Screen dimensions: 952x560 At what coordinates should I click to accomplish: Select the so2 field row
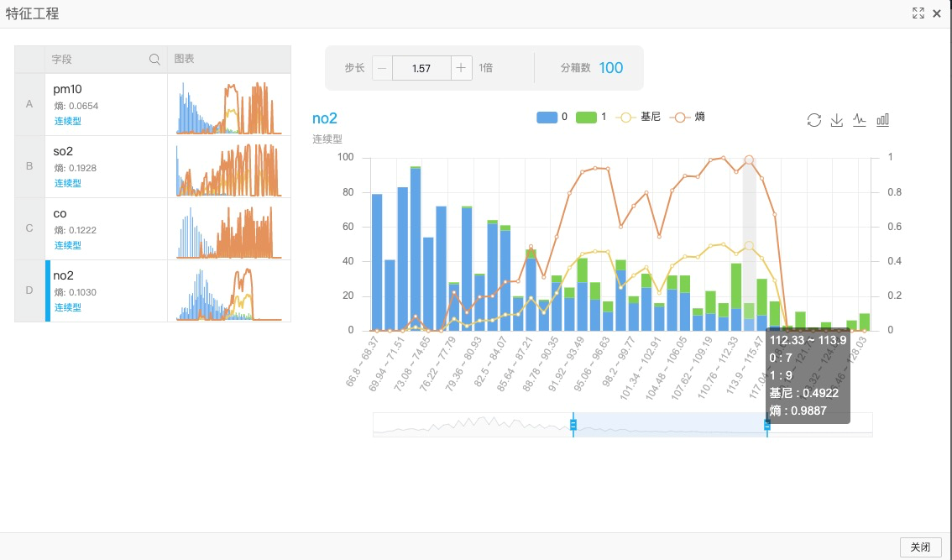[153, 166]
